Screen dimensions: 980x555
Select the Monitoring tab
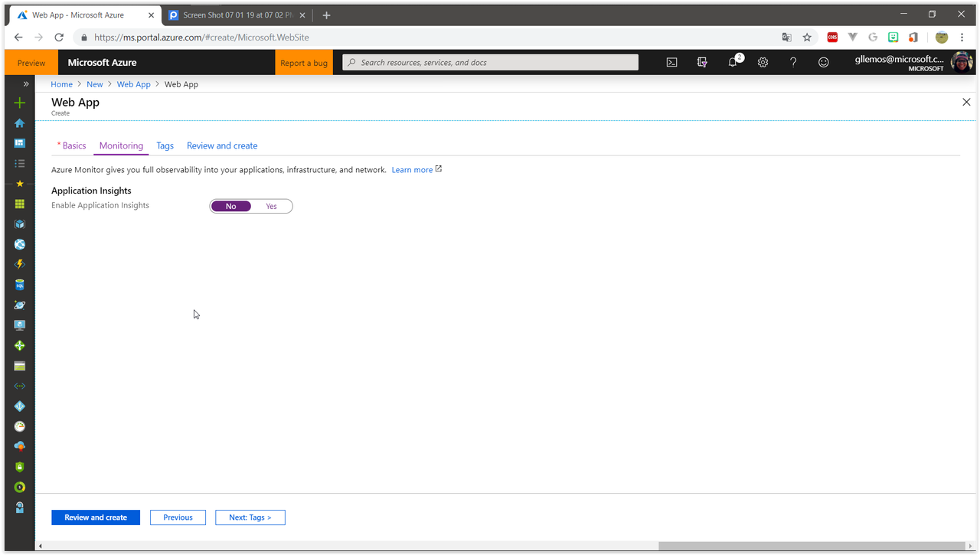pyautogui.click(x=121, y=145)
